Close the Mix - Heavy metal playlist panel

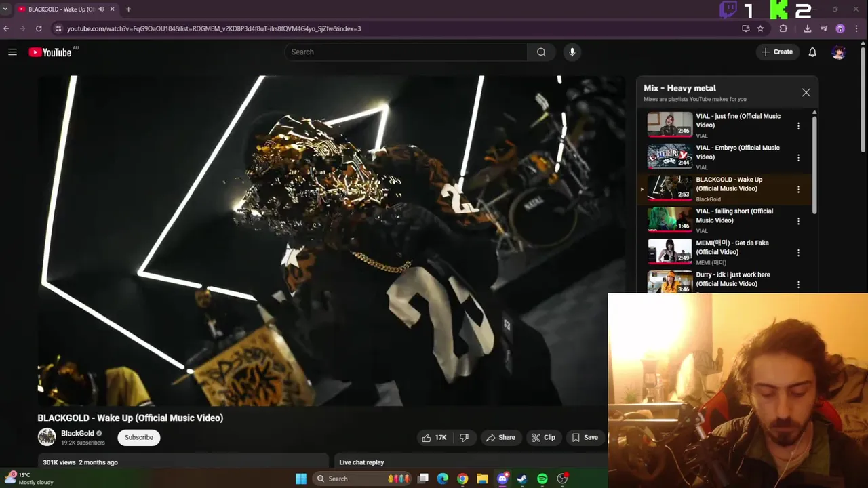[x=806, y=92]
